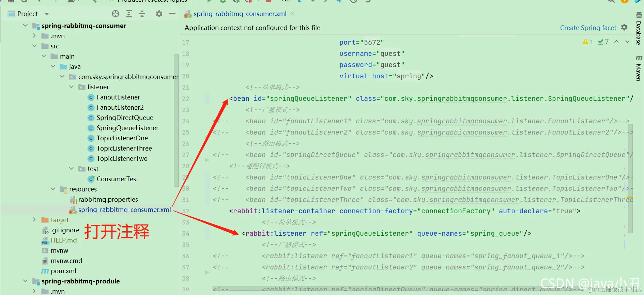644x295 pixels.
Task: Collapse the spring-rabbitmq-consumer project node
Action: 25,26
